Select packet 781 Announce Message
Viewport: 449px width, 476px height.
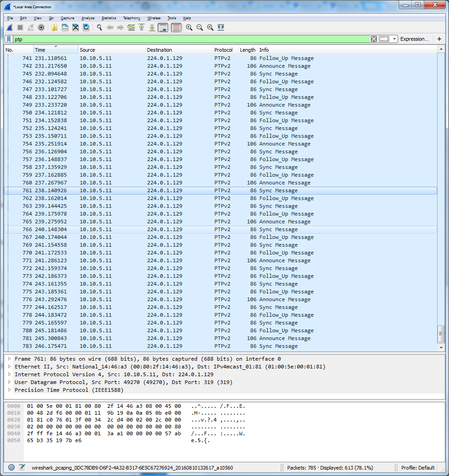click(221, 338)
